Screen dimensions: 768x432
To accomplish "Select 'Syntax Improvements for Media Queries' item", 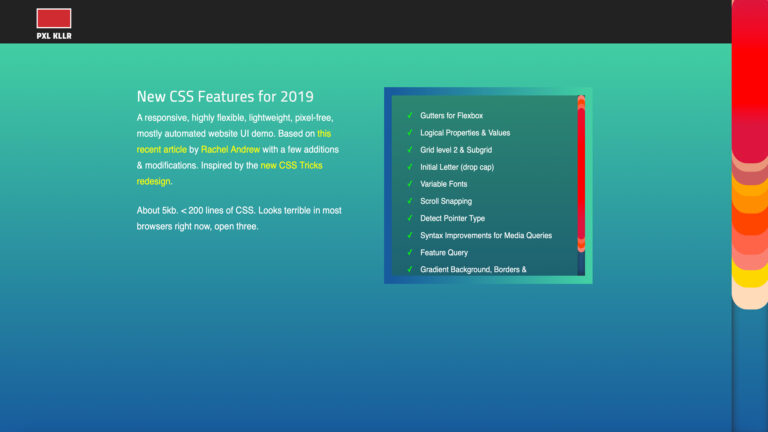I will pos(486,236).
